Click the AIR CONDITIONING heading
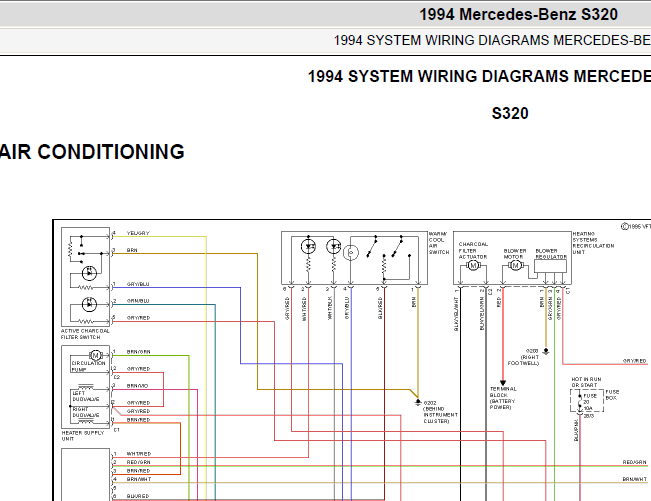Viewport: 651px width, 501px height. (x=92, y=152)
